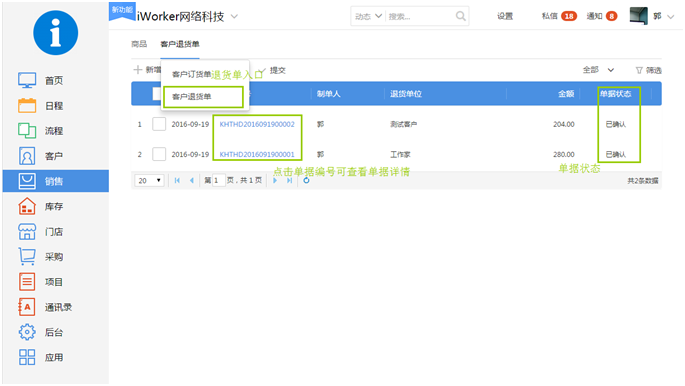
Task: Tick checkbox for row KHTHD2016091900002
Action: pos(159,124)
